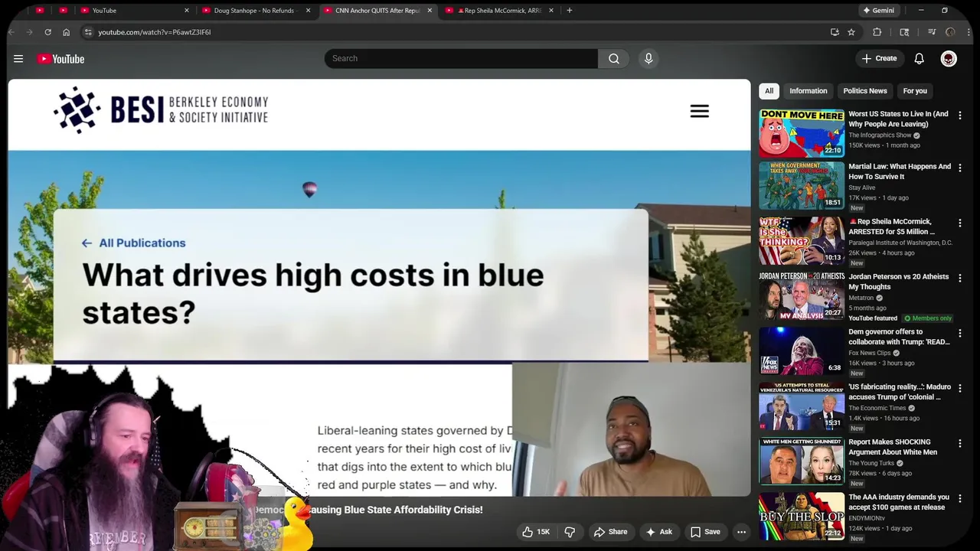Open Gemini assistant button

[878, 11]
